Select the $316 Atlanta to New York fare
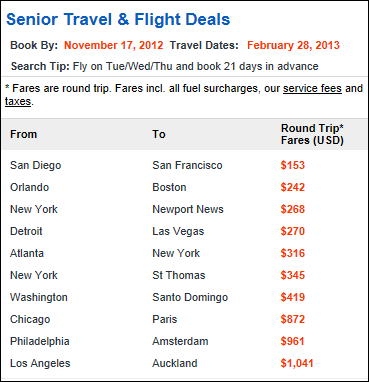Image resolution: width=369 pixels, height=382 pixels. (293, 253)
